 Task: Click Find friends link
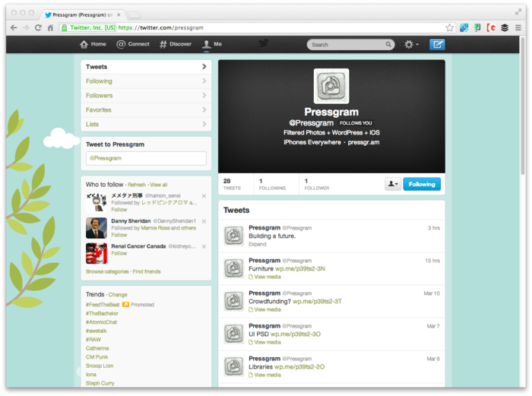[x=147, y=271]
